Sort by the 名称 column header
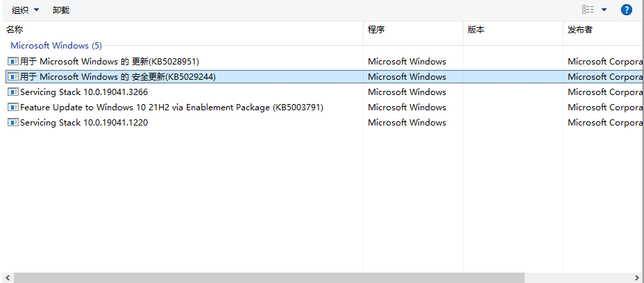644x283 pixels. pyautogui.click(x=15, y=30)
